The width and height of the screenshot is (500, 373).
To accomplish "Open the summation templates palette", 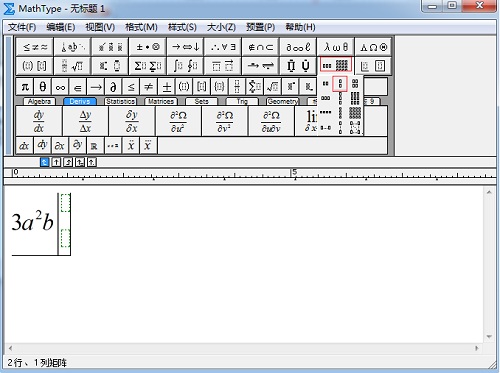I will (x=148, y=65).
